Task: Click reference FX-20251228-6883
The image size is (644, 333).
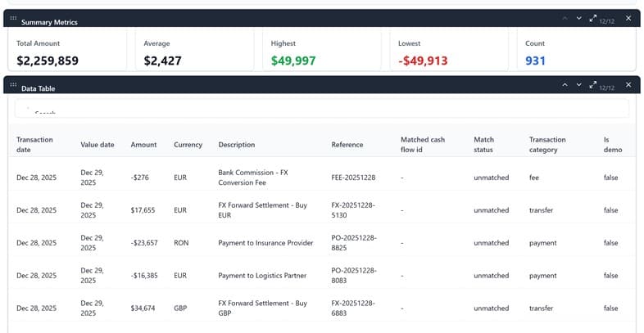Action: 353,308
